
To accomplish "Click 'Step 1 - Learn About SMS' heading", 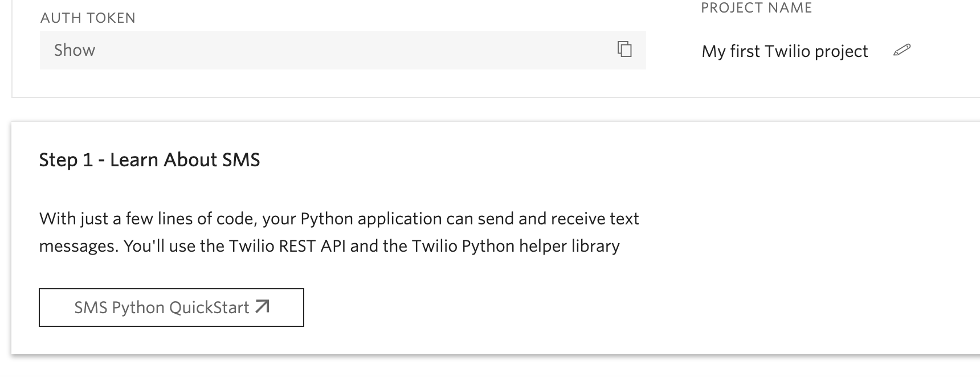I will pyautogui.click(x=149, y=160).
